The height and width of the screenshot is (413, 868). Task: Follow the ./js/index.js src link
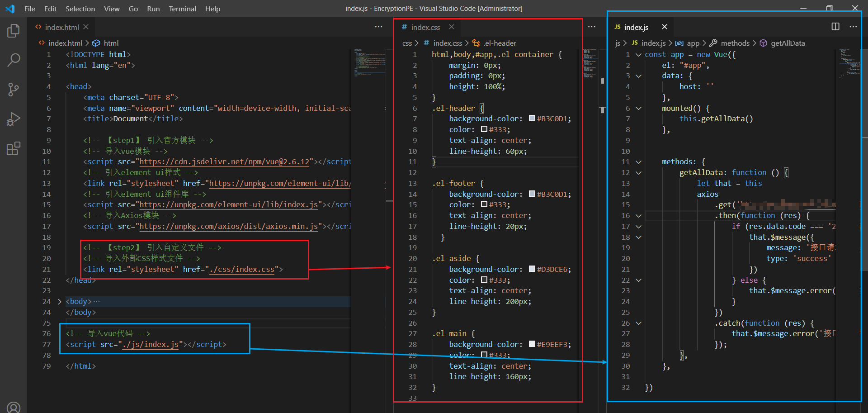point(151,344)
